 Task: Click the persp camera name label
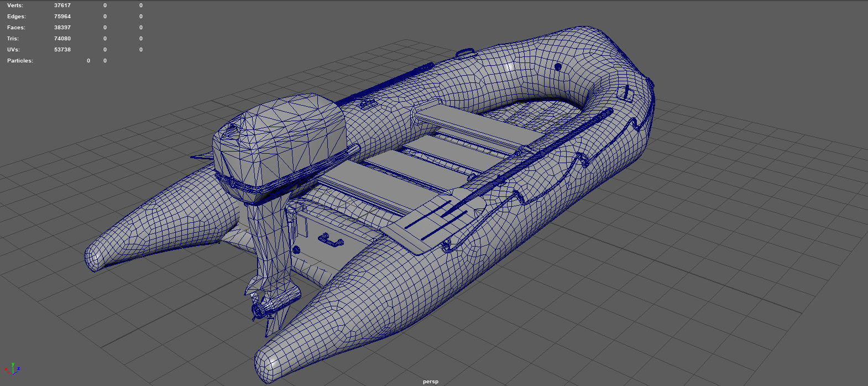click(x=431, y=382)
